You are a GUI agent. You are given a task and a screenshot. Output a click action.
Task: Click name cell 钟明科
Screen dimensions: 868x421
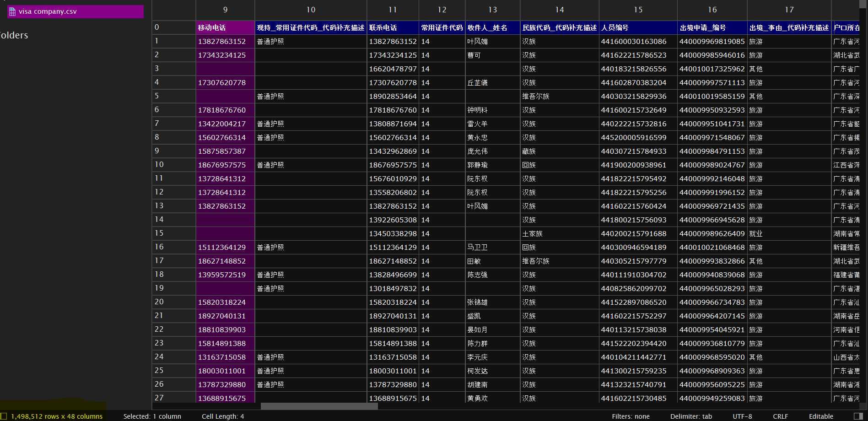(492, 110)
